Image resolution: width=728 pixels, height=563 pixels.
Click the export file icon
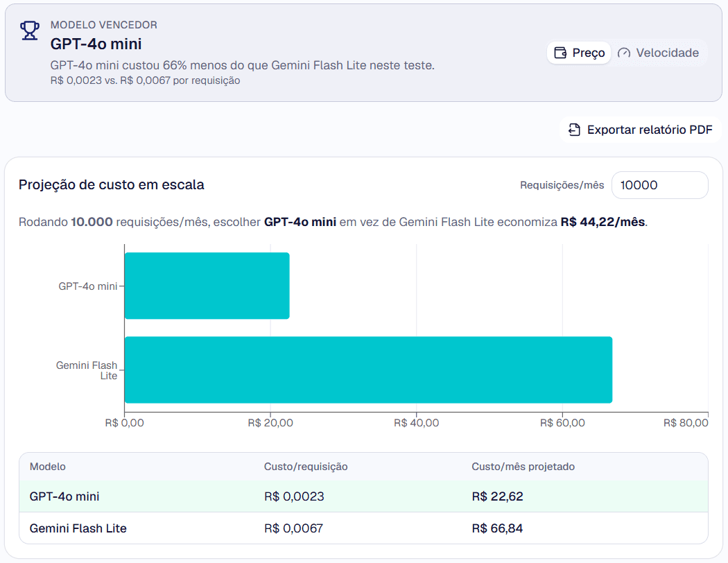click(574, 130)
